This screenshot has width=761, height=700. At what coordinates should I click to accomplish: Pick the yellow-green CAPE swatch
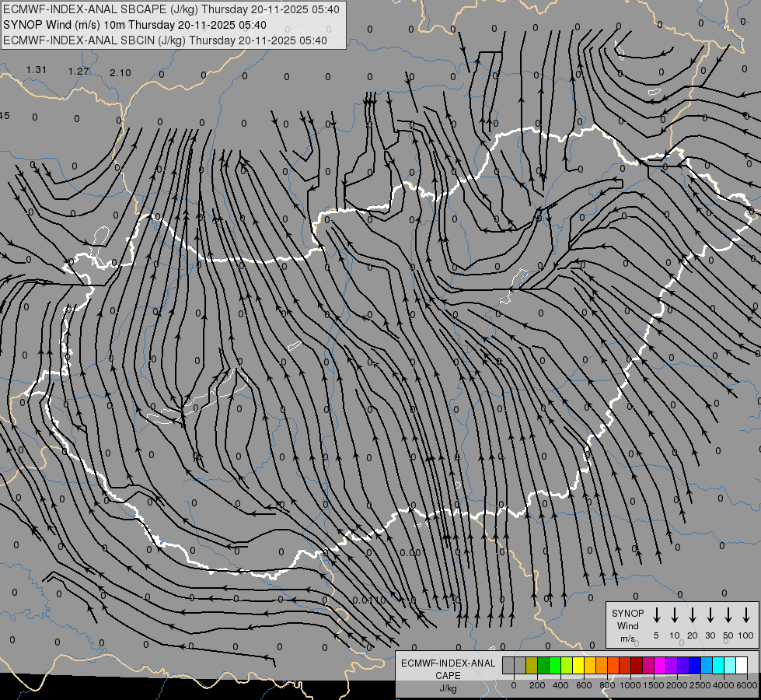[x=567, y=665]
